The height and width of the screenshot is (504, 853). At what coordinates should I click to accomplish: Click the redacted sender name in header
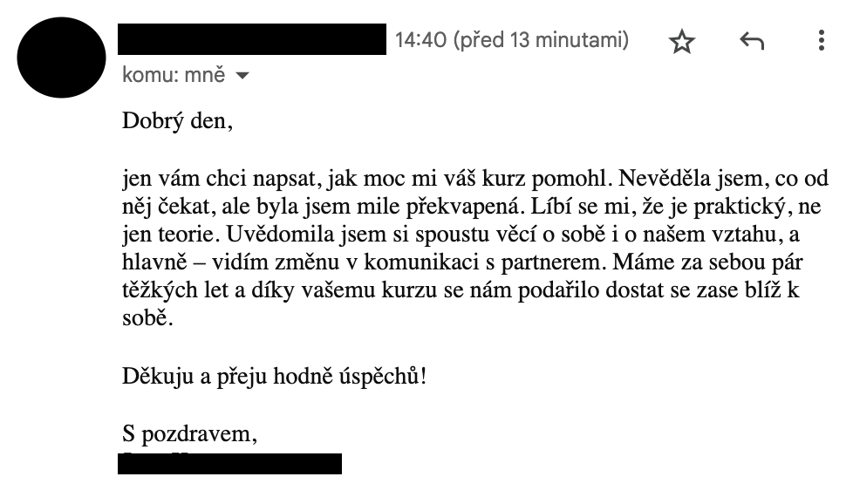coord(252,39)
